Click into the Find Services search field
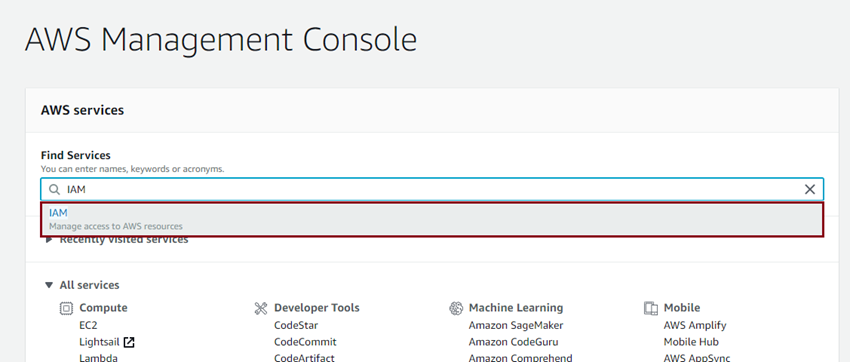The image size is (850, 362). click(432, 189)
